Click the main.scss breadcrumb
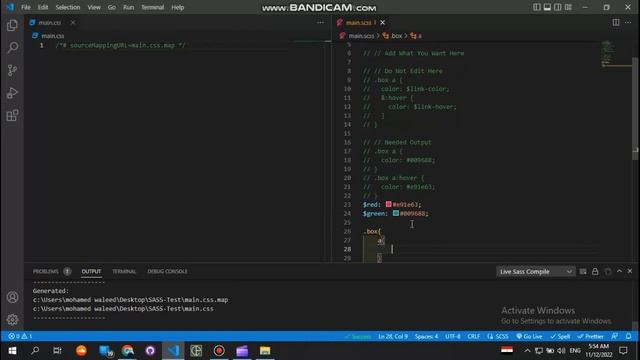The height and width of the screenshot is (360, 640). tap(361, 36)
